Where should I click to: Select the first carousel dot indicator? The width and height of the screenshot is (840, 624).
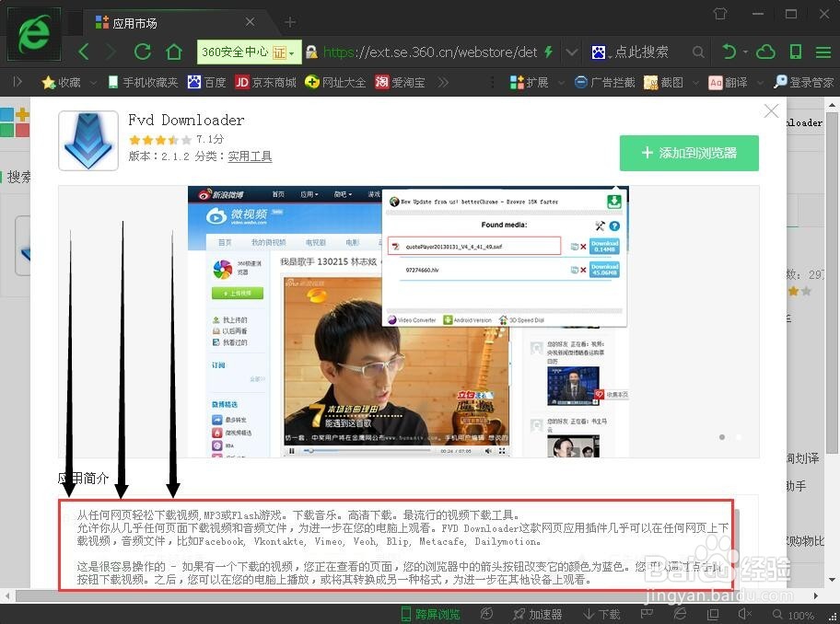tap(722, 437)
